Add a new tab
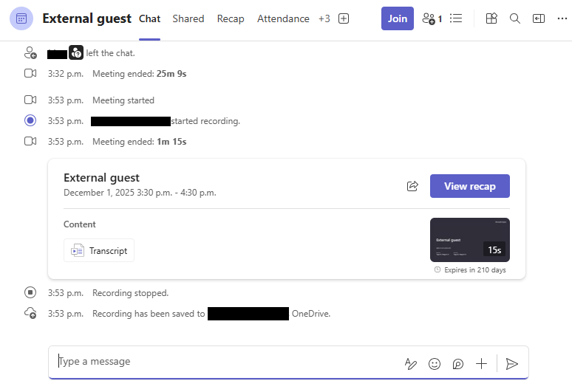 (x=344, y=18)
